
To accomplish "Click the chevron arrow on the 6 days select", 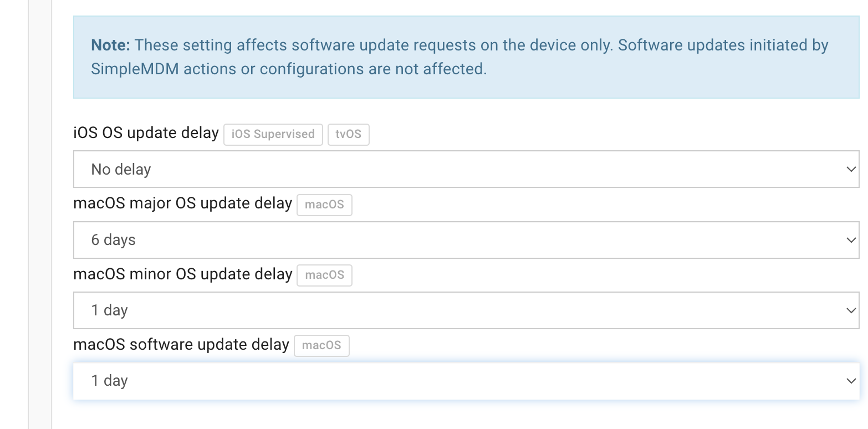I will tap(851, 240).
